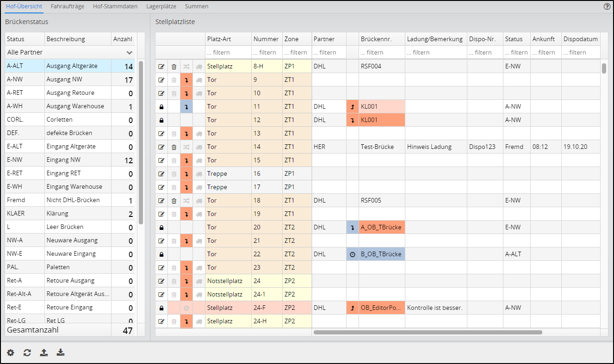Click the download icon in bottom toolbar
The image size is (614, 364).
point(60,353)
